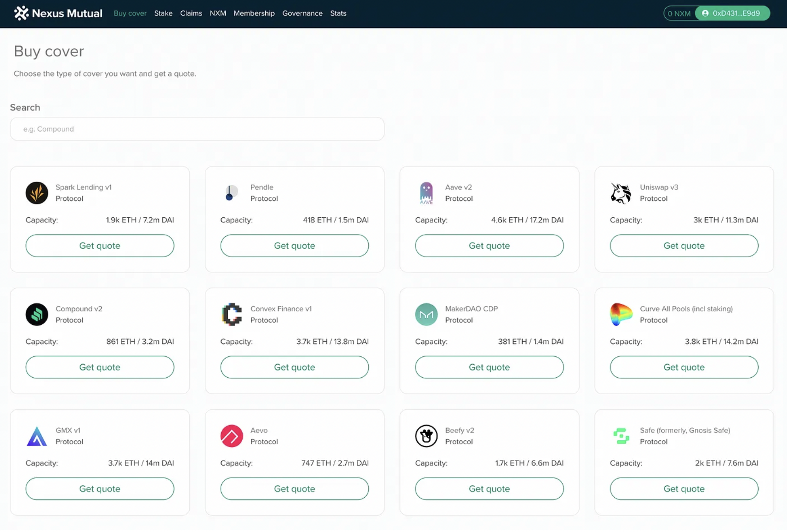Click the Aave v2 ghost icon
The width and height of the screenshot is (787, 532).
[426, 193]
